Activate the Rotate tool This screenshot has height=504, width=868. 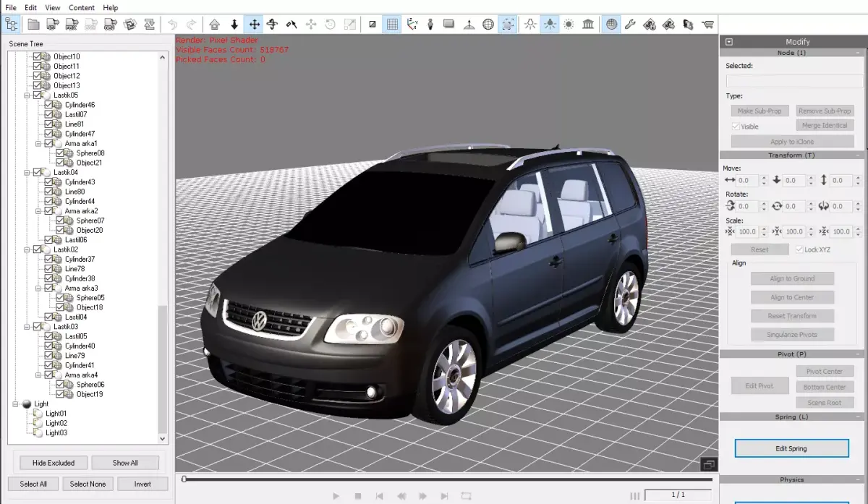[271, 24]
